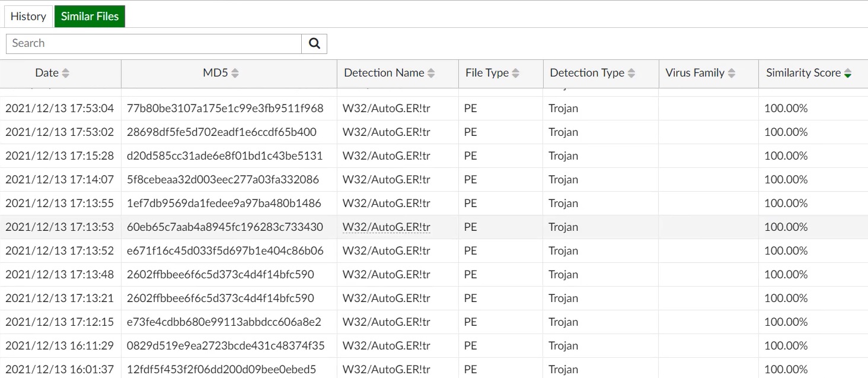Click the Date column sort icon

click(x=66, y=73)
